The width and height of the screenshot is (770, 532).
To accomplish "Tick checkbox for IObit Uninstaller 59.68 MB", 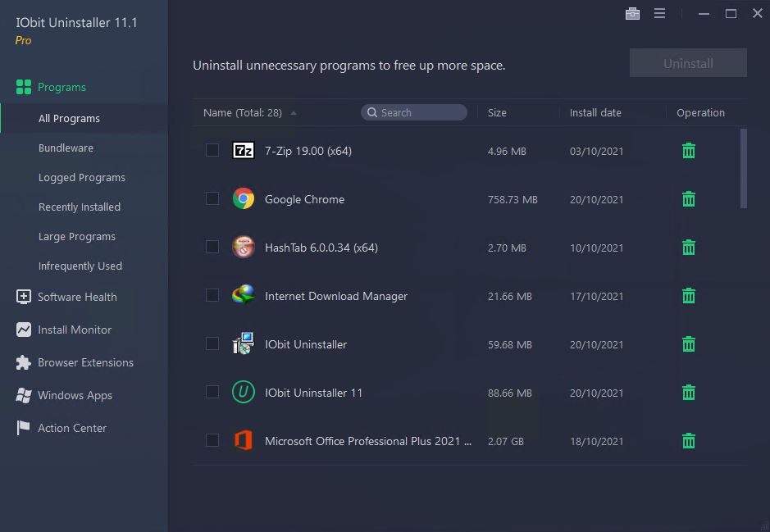I will point(212,343).
